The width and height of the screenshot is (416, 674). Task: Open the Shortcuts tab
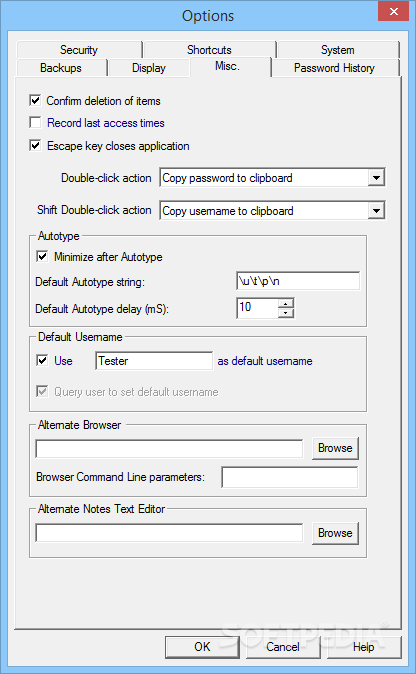point(209,50)
